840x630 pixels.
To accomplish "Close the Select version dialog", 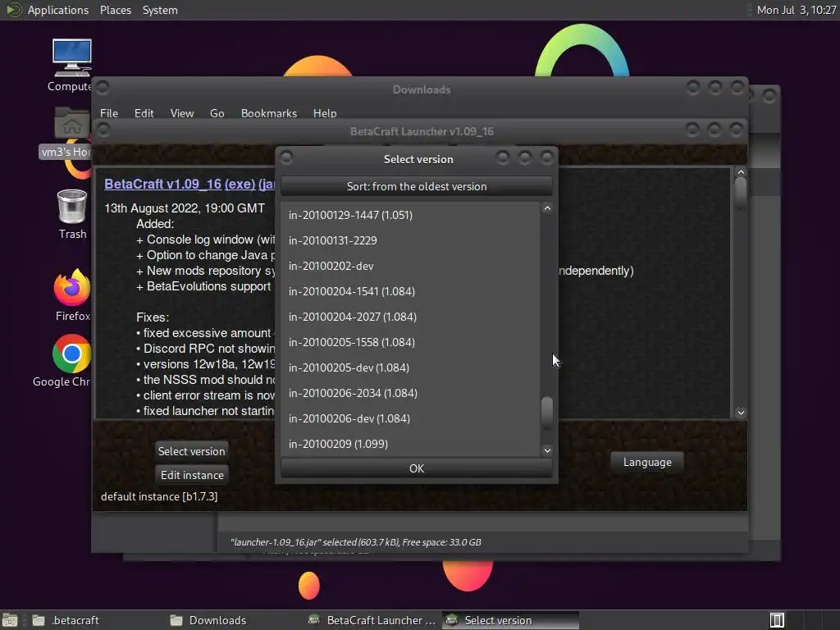I will pyautogui.click(x=546, y=157).
